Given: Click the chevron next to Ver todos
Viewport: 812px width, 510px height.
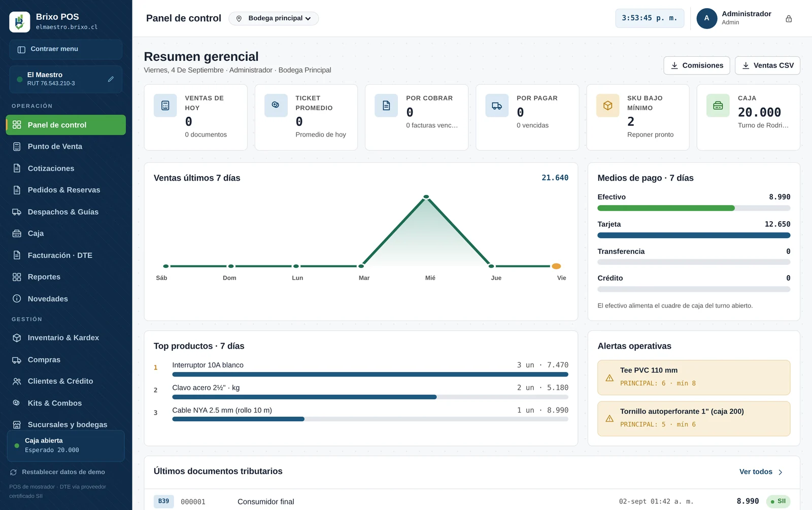Looking at the screenshot, I should point(781,472).
